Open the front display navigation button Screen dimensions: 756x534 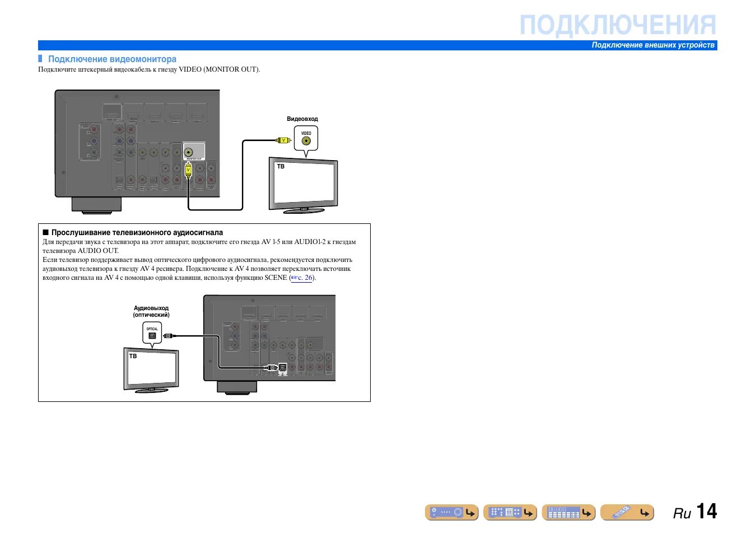coord(568,512)
